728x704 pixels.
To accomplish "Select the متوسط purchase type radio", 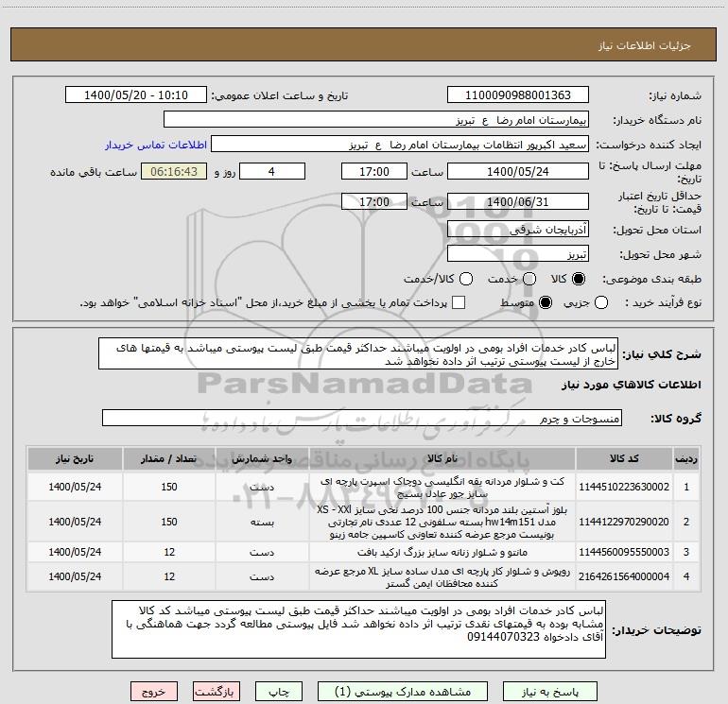I will coord(546,303).
